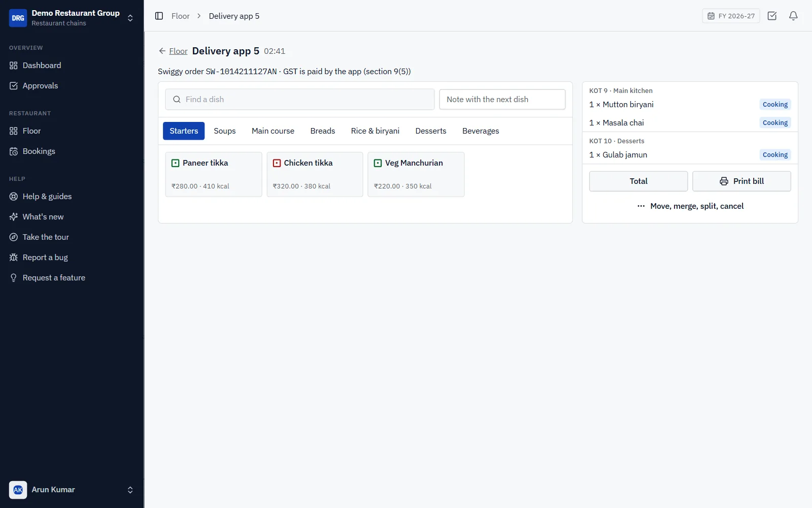The height and width of the screenshot is (508, 812).
Task: Click the Print bill button
Action: pyautogui.click(x=741, y=181)
